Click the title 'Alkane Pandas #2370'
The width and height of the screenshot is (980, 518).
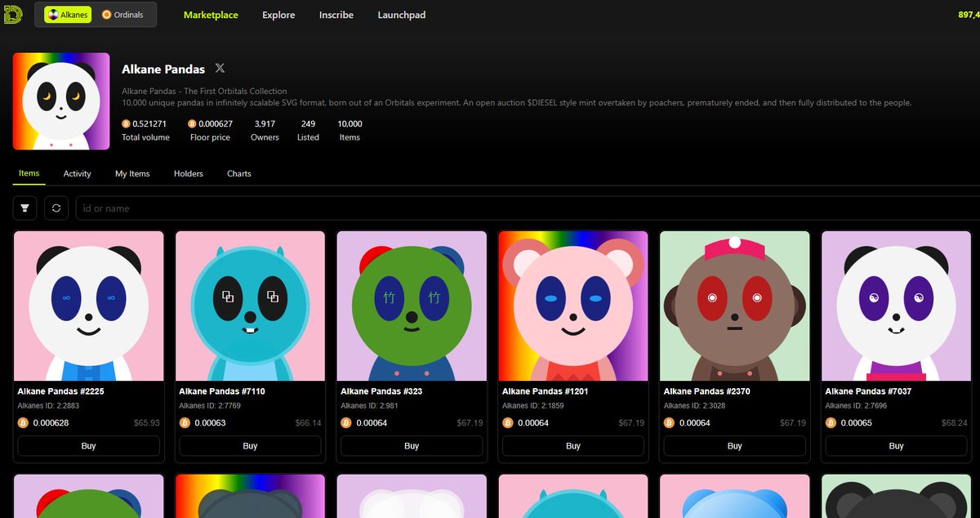pyautogui.click(x=707, y=392)
